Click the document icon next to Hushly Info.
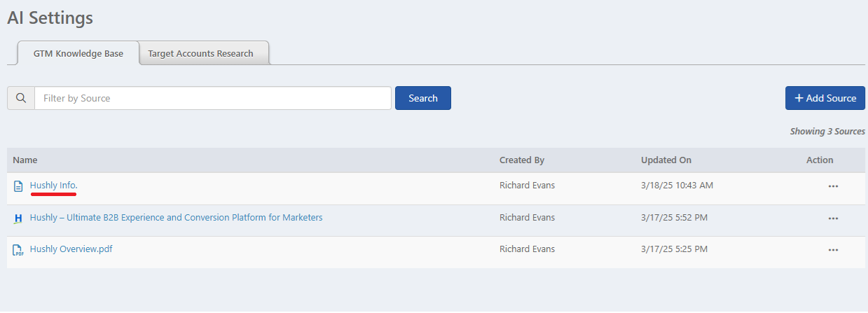868x313 pixels. point(19,186)
